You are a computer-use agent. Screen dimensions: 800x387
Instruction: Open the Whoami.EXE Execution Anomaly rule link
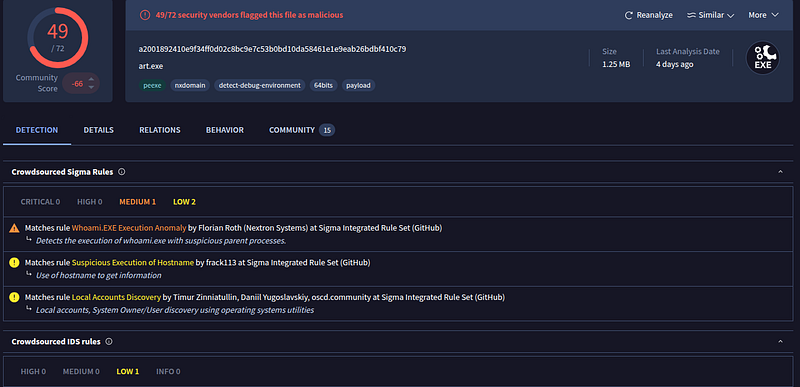(x=129, y=228)
